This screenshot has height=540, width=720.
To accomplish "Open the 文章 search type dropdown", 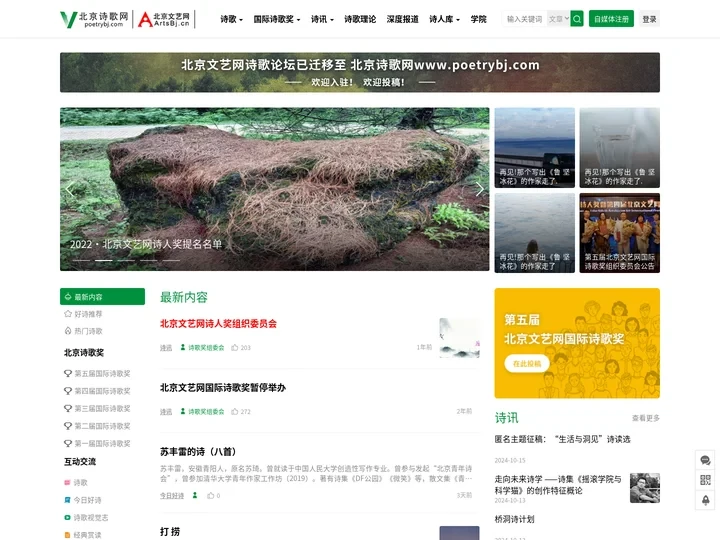I will click(558, 19).
